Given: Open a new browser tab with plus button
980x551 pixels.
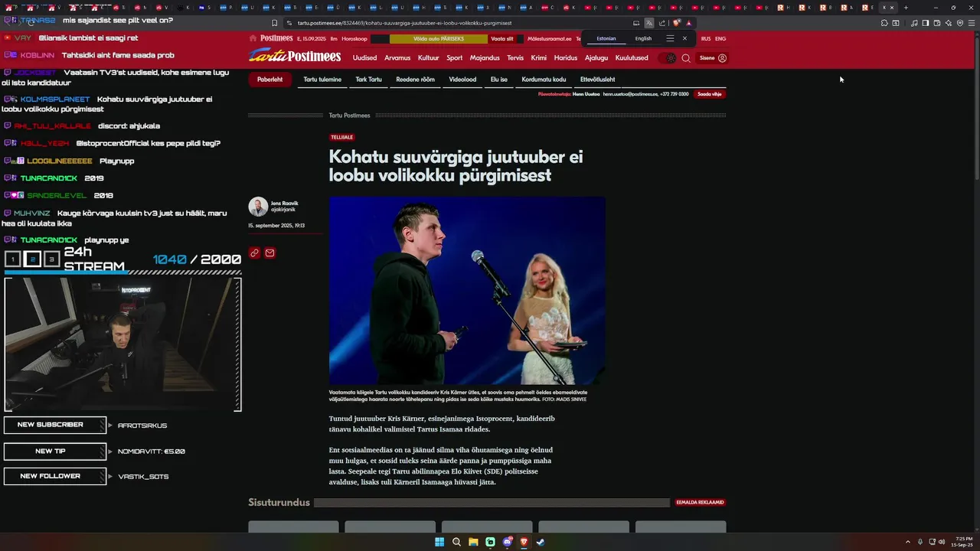Looking at the screenshot, I should click(906, 8).
